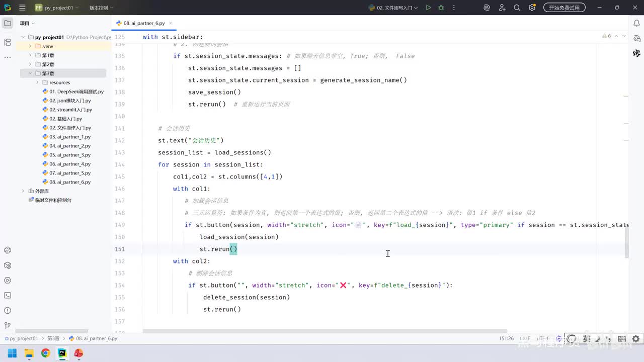Select 临时文件和控制台 scratches node
This screenshot has height=362, width=644.
pyautogui.click(x=50, y=200)
